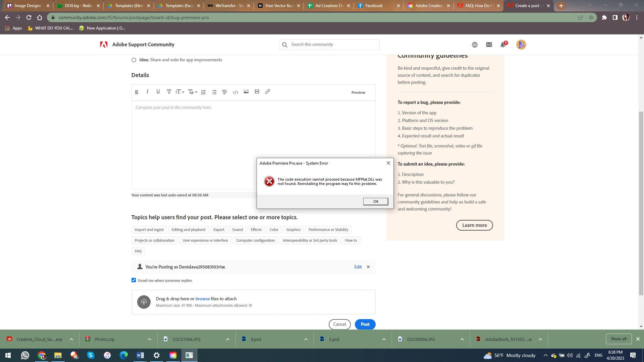Expand Photos.zip download options arrow
644x362 pixels.
[x=150, y=339]
